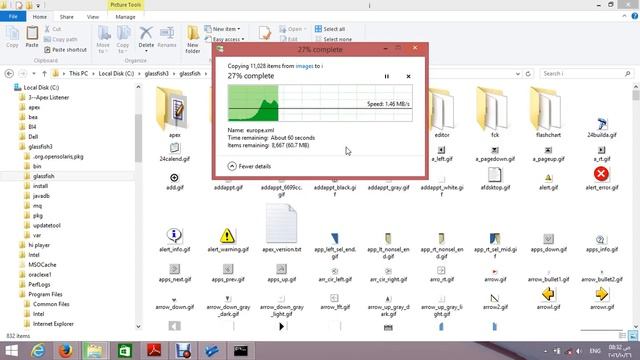Go up one folder level
Viewport: 640px width, 360px height.
pyautogui.click(x=44, y=73)
